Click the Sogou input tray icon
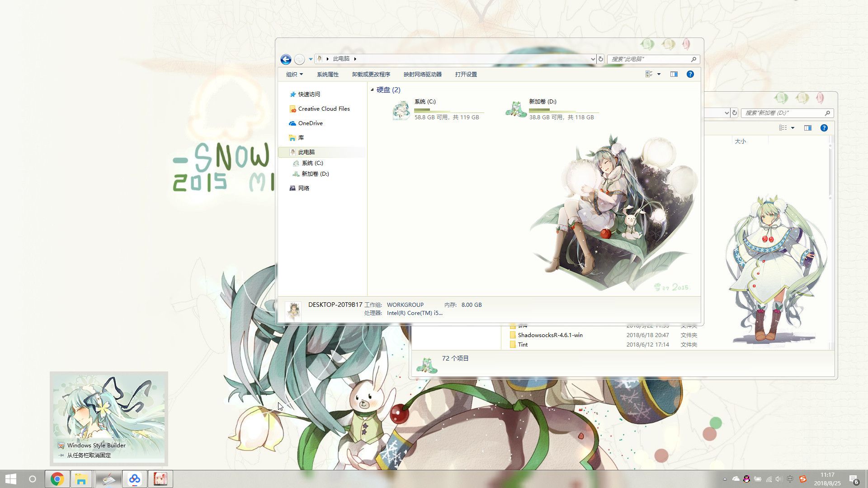This screenshot has height=488, width=868. (803, 479)
